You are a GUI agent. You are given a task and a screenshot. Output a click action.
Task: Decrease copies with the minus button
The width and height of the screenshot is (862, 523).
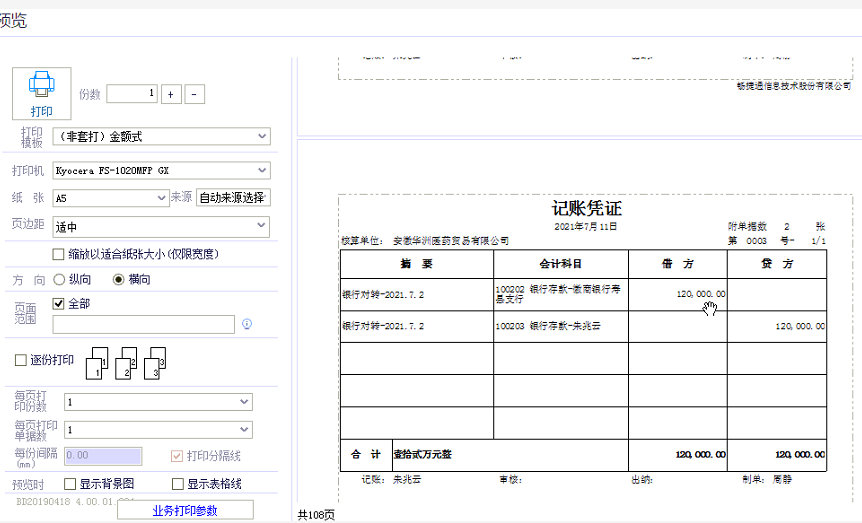click(194, 94)
